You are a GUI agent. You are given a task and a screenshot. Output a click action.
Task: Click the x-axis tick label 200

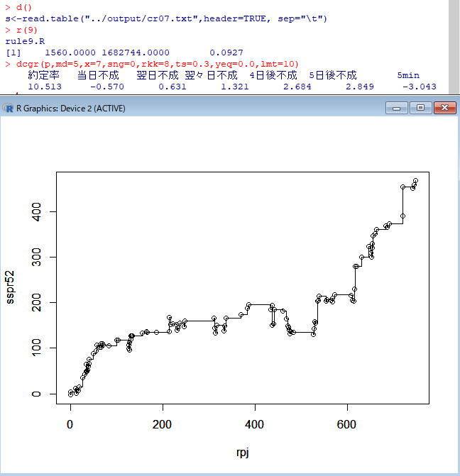162,424
